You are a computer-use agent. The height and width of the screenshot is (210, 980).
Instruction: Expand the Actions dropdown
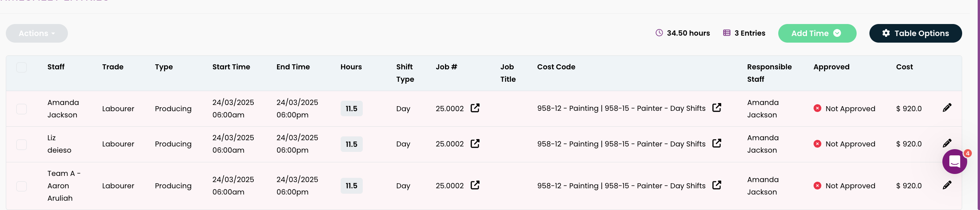37,33
